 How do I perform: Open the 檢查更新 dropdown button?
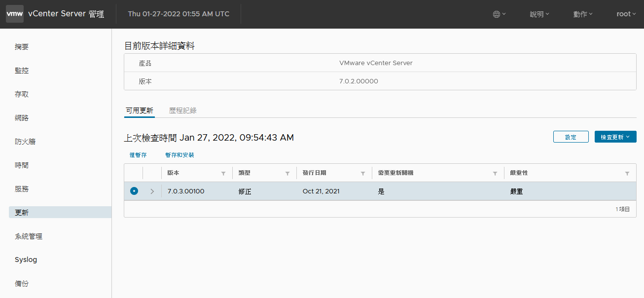point(615,137)
